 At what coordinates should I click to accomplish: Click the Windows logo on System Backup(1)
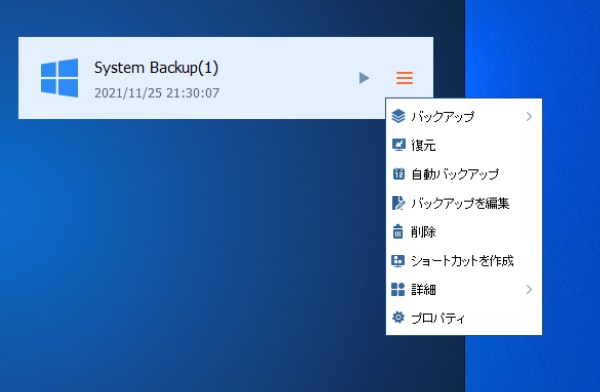(60, 78)
